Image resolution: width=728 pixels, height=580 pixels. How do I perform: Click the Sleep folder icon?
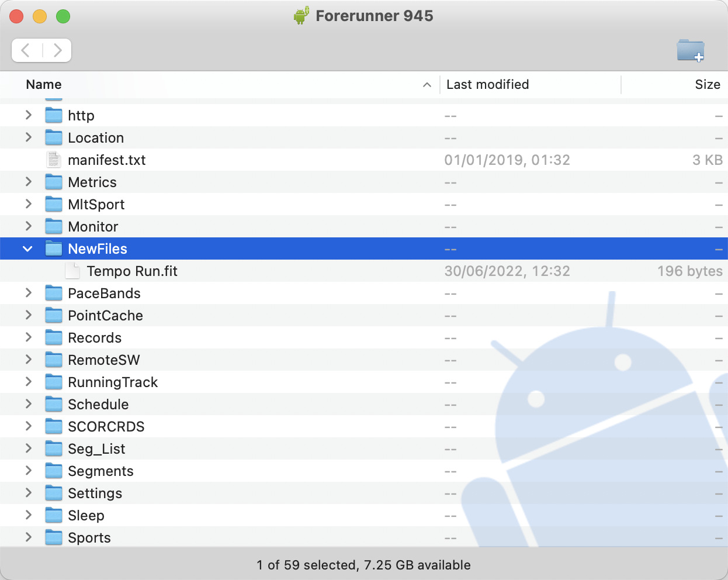54,515
